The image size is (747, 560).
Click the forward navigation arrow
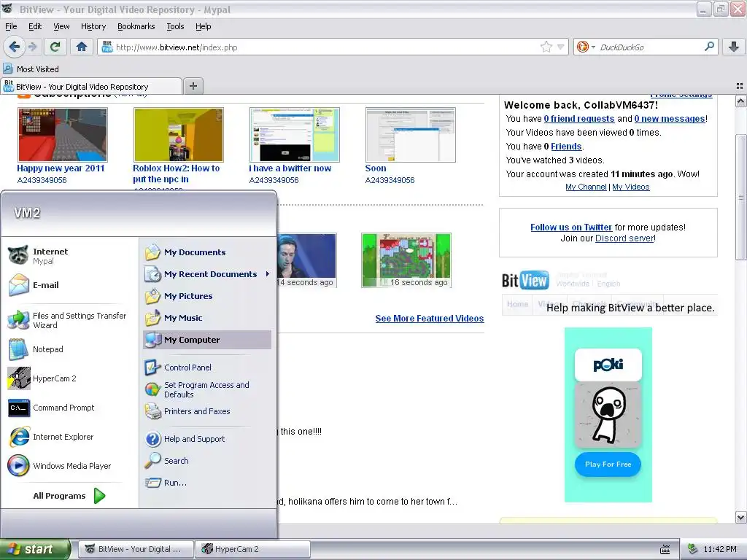[32, 47]
